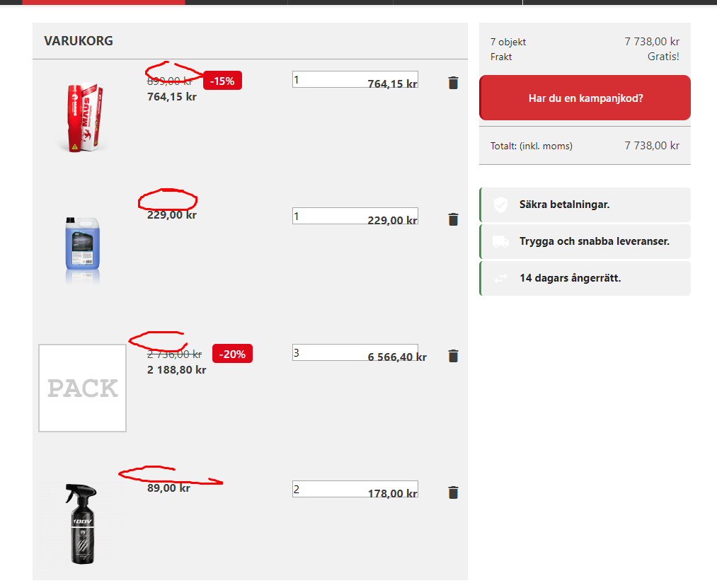Click the PACK placeholder thumbnail
717x588 pixels.
click(82, 388)
